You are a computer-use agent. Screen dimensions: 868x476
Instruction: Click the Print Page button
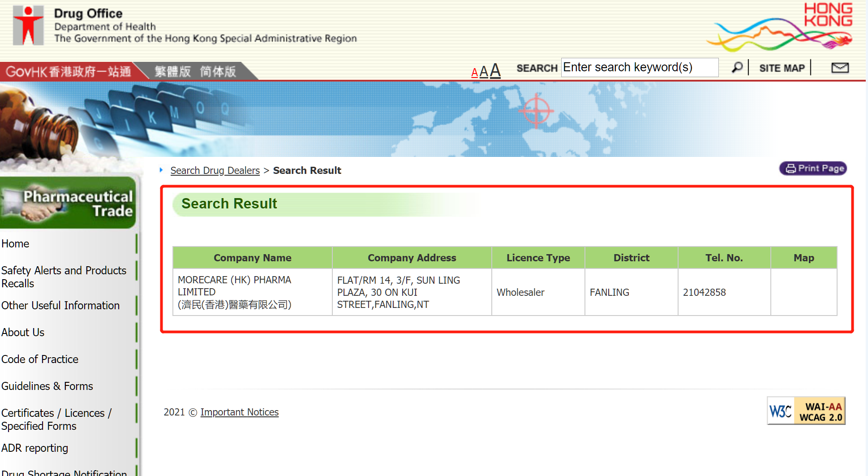coord(813,169)
